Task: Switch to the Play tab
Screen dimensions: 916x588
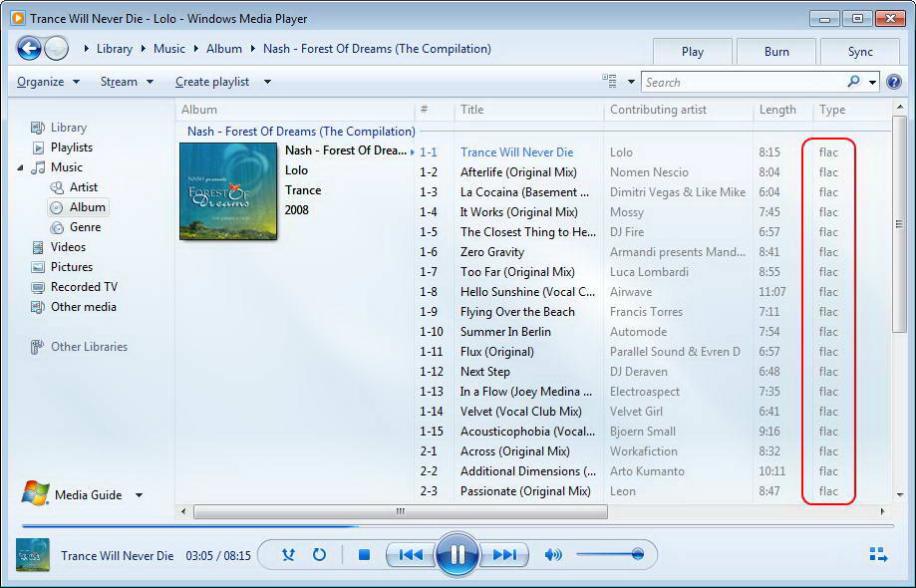Action: point(693,52)
